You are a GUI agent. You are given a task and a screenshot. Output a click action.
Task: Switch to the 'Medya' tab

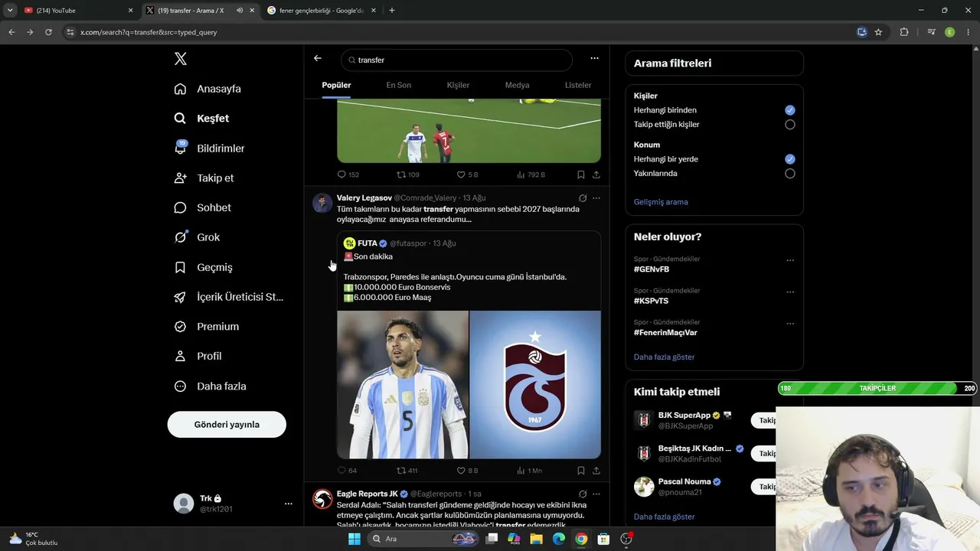pos(518,85)
